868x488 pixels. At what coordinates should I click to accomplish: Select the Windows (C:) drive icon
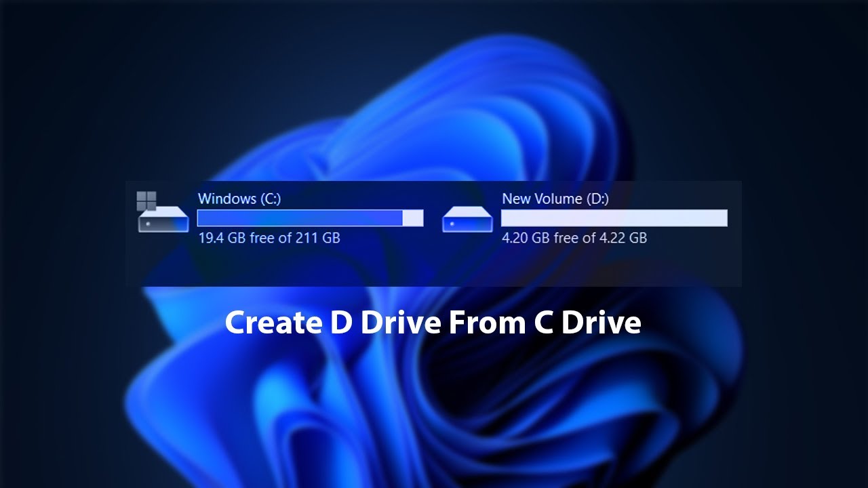[x=163, y=212]
